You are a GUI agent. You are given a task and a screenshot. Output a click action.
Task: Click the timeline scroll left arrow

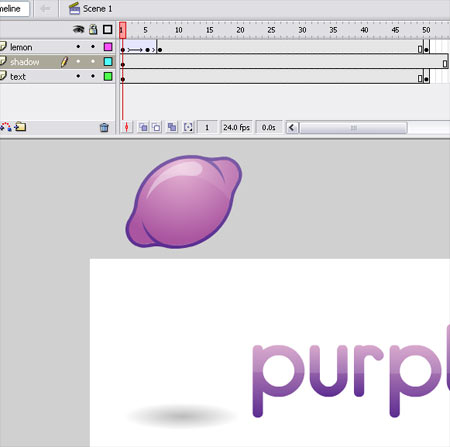292,128
